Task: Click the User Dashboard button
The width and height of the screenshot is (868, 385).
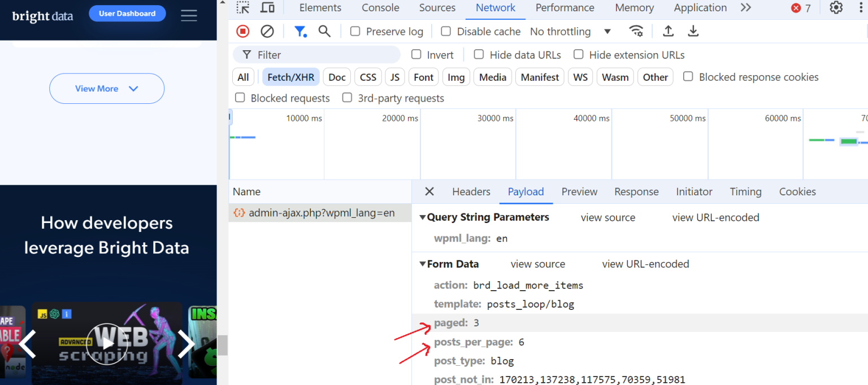Action: 127,13
